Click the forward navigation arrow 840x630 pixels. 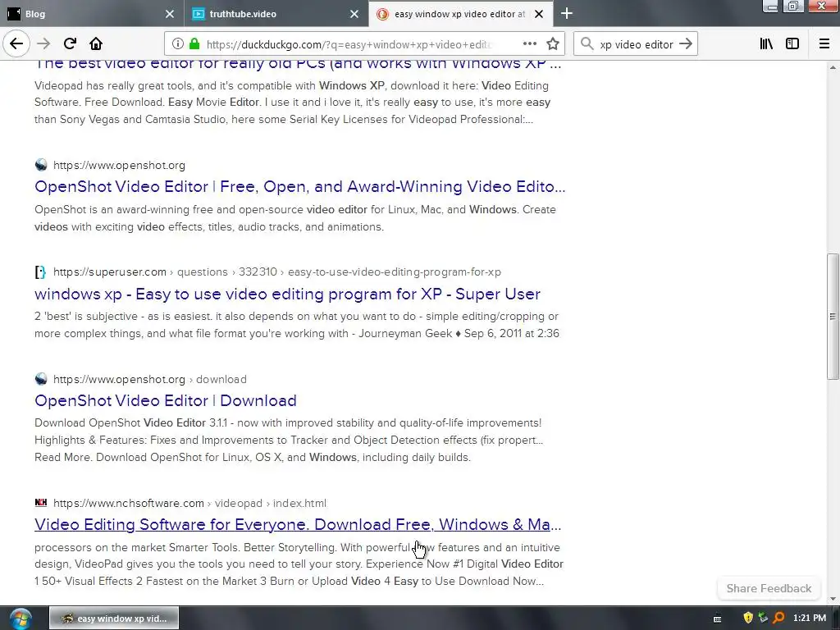pos(43,44)
